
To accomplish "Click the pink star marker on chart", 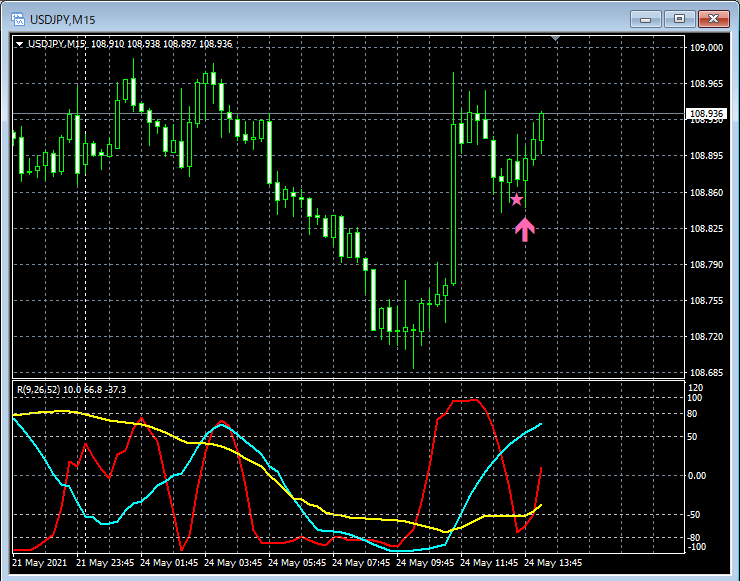I will tap(517, 199).
